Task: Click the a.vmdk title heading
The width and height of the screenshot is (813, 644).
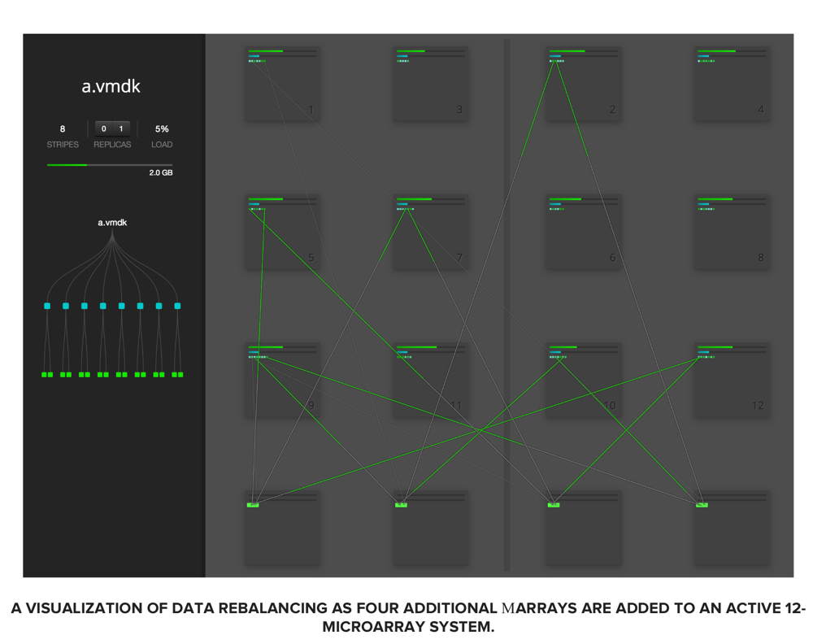Action: (x=111, y=86)
